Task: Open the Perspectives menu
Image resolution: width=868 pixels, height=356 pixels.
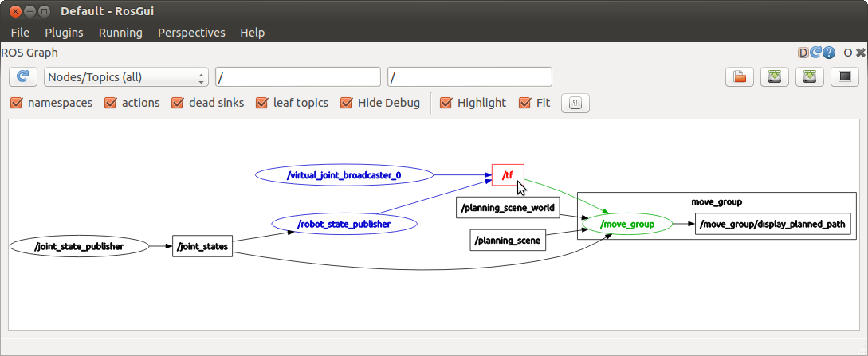Action: click(191, 33)
